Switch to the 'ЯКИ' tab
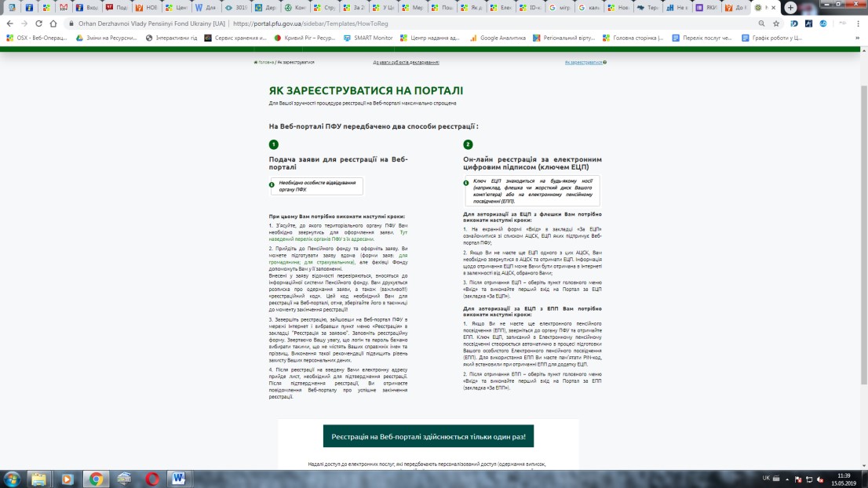Image resolution: width=868 pixels, height=488 pixels. 706,8
